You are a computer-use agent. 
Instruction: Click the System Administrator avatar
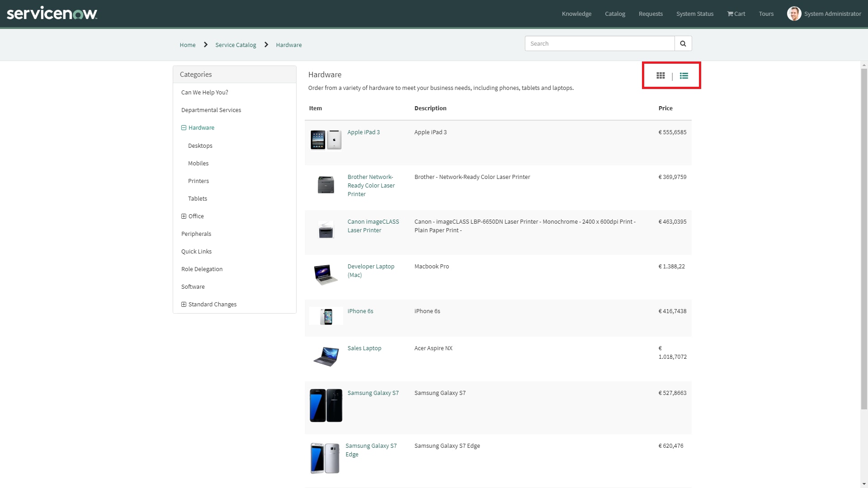pos(794,14)
